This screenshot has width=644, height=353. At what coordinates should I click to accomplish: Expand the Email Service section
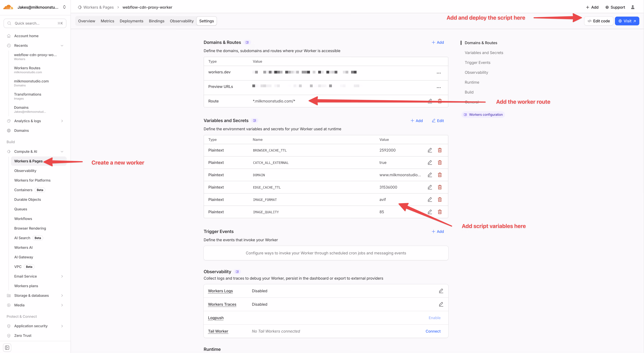62,276
